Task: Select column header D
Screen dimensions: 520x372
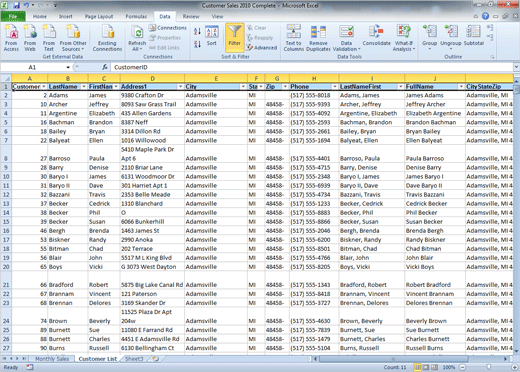Action: (x=152, y=79)
